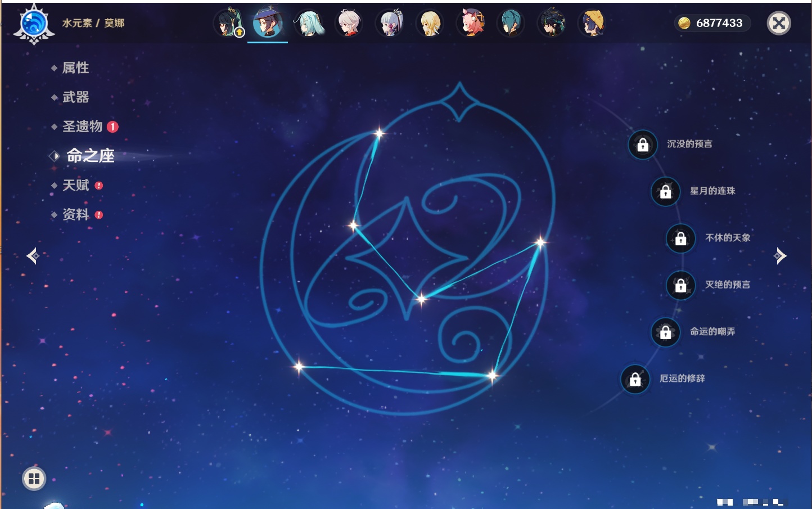This screenshot has height=509, width=812.
Task: Open the locked 厄运的修辞 constellation node
Action: pyautogui.click(x=635, y=379)
